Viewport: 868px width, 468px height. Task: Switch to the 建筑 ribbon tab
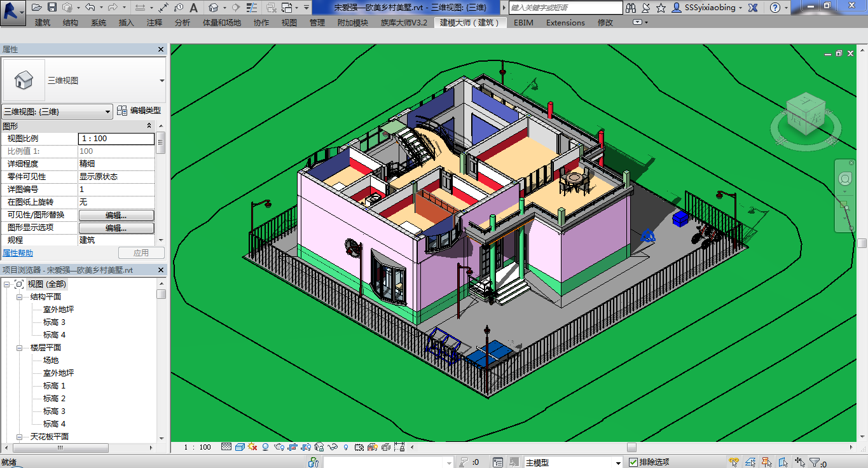[43, 23]
